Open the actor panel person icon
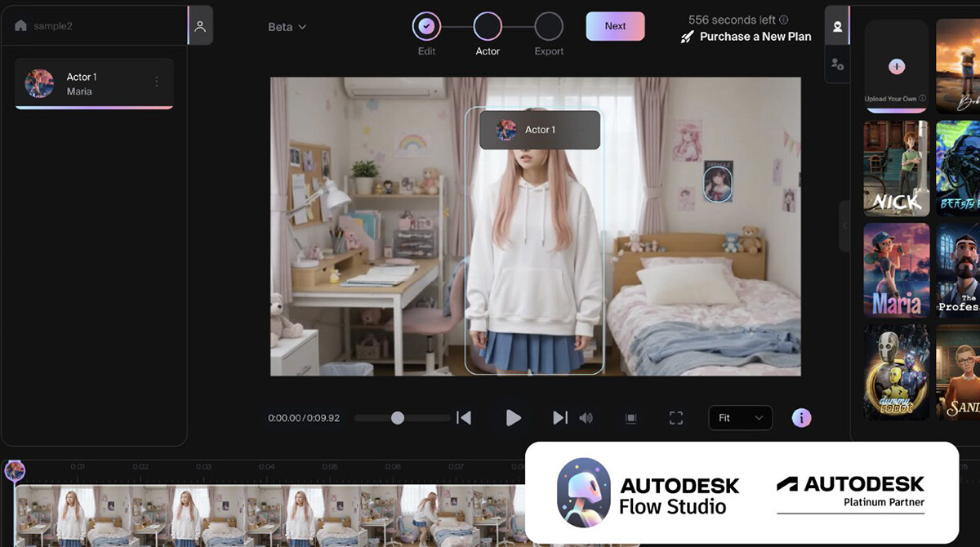The height and width of the screenshot is (547, 980). (200, 25)
